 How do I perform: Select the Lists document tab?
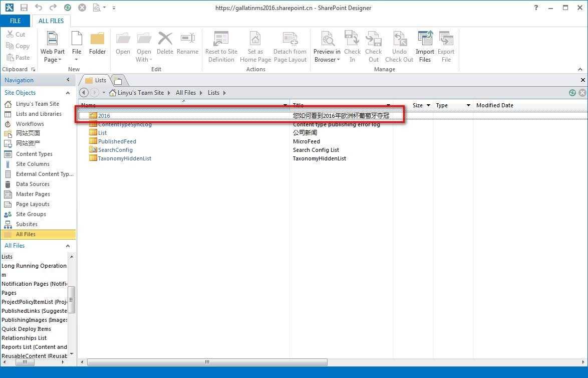pos(96,80)
